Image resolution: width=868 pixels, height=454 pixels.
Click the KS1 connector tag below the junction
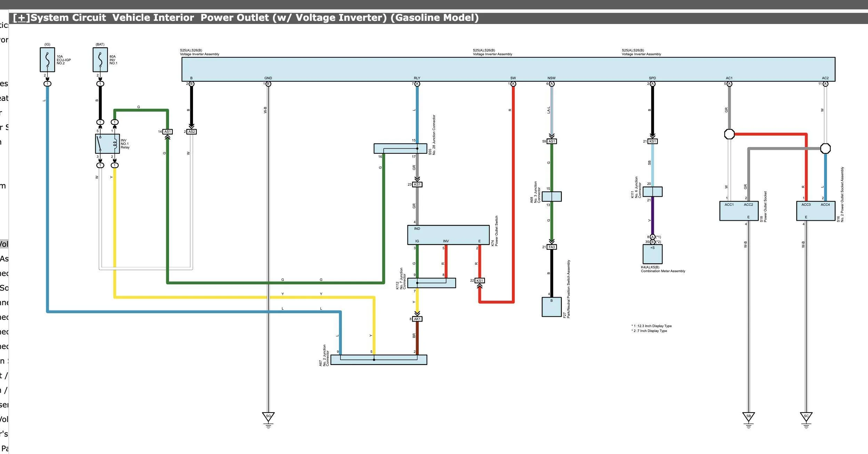(417, 184)
